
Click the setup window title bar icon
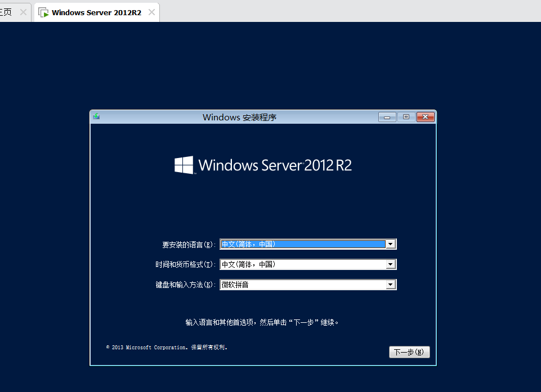[x=96, y=117]
